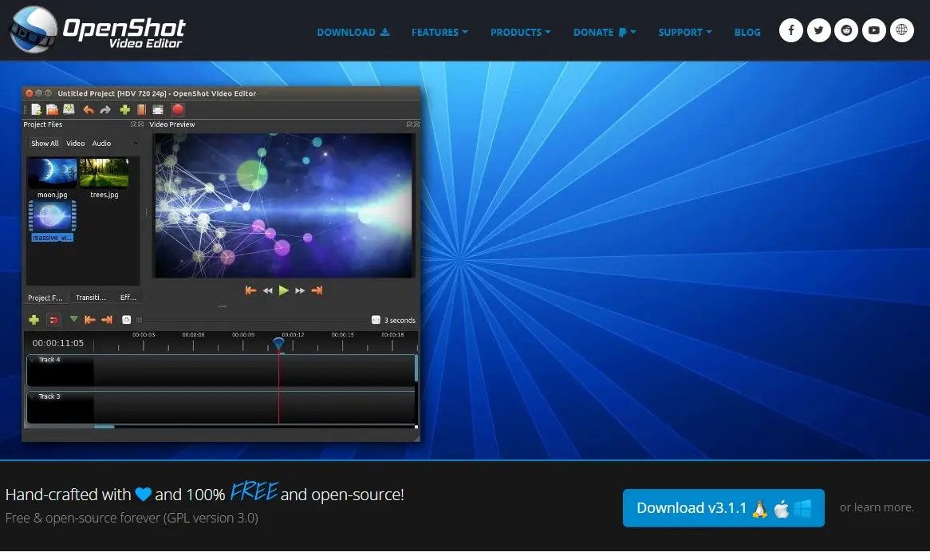Float the Video Preview panel
The height and width of the screenshot is (560, 930).
(x=409, y=124)
